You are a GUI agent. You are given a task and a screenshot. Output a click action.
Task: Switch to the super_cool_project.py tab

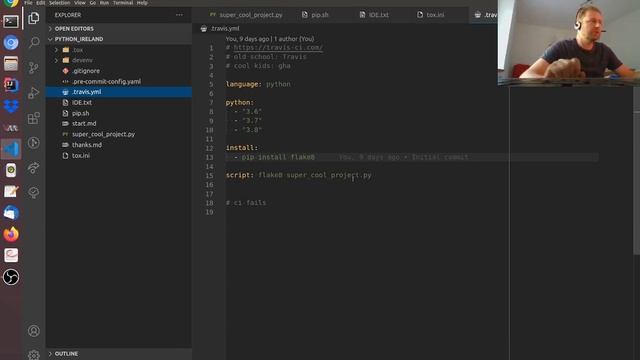(246, 15)
